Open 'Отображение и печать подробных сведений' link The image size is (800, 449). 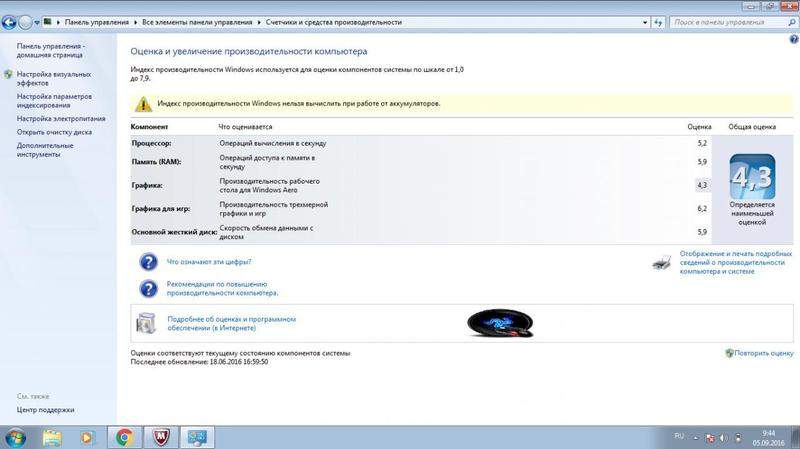[x=736, y=262]
